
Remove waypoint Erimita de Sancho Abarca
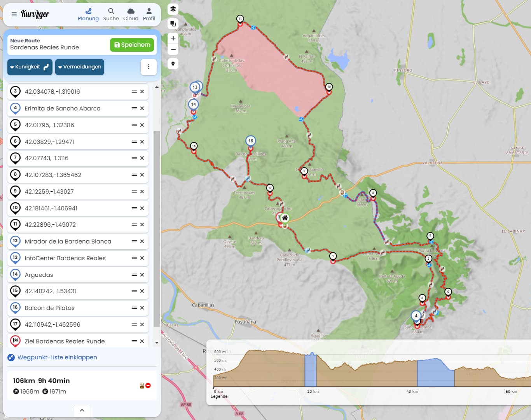point(142,108)
